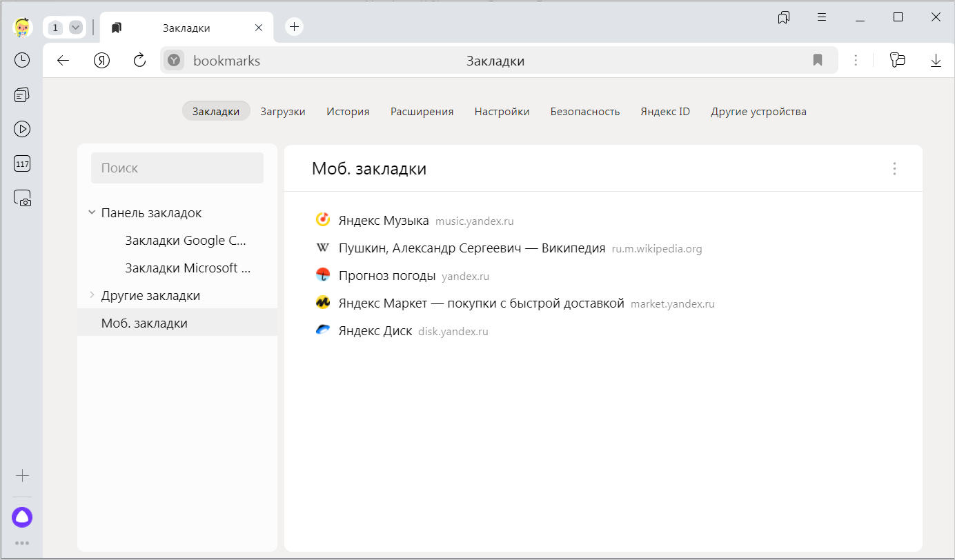Viewport: 955px width, 560px height.
Task: Open the tabs overview icon in sidebar
Action: coord(22,94)
